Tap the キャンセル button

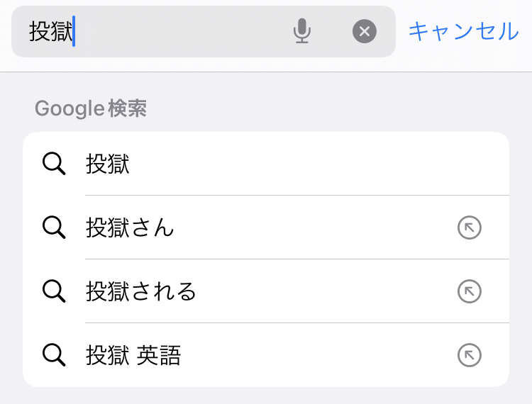(463, 31)
